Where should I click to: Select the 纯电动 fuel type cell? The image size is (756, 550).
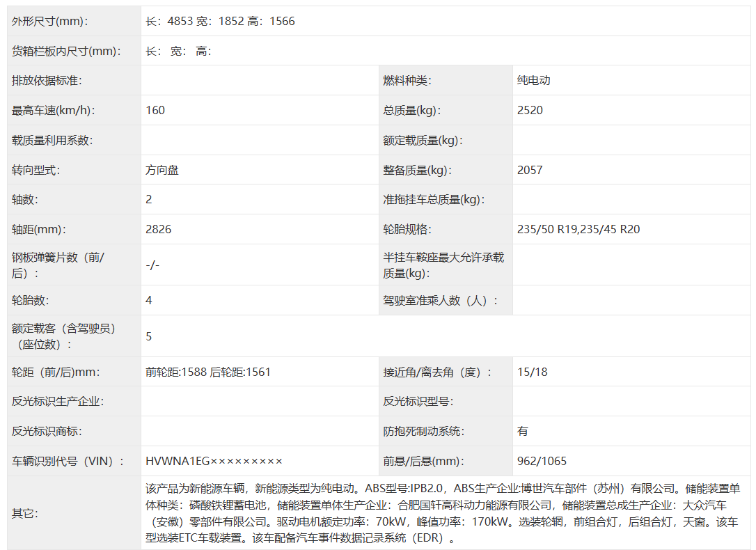534,80
